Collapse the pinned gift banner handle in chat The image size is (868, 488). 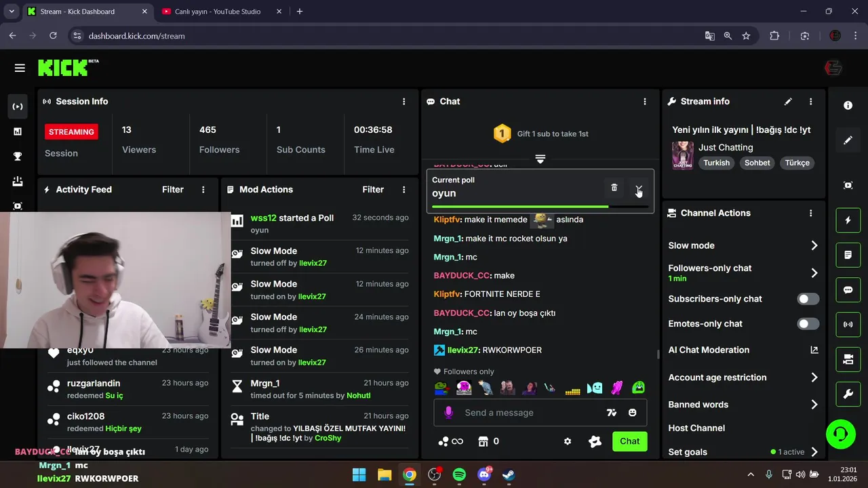[540, 159]
